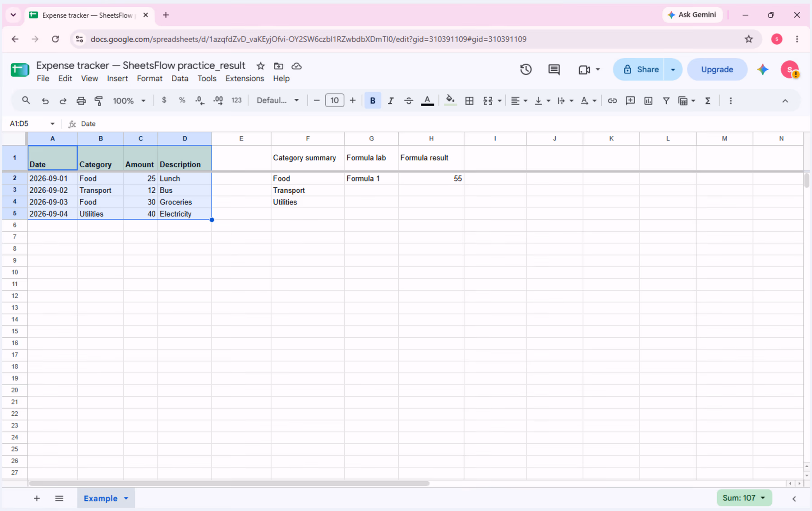Add a new sheet with plus button
This screenshot has height=511, width=812.
click(37, 498)
